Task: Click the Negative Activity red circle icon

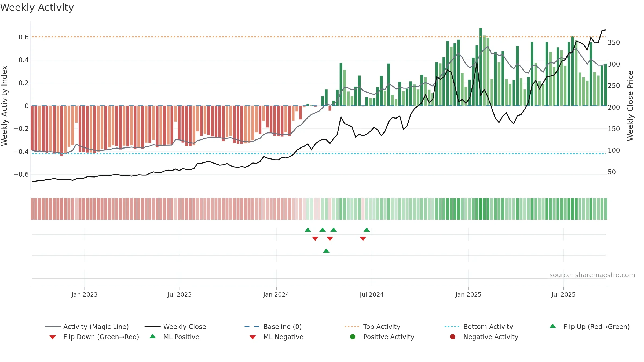Action: point(453,337)
